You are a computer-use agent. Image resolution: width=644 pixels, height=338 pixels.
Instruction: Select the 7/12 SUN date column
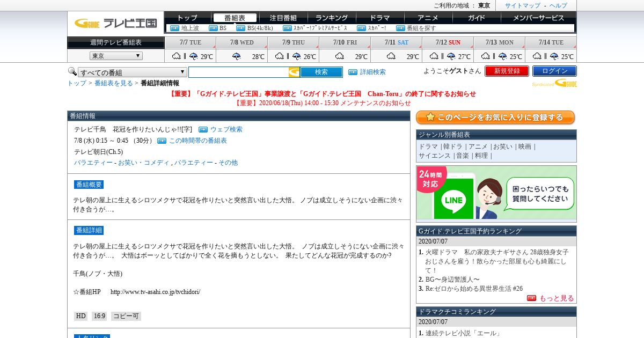pos(448,42)
